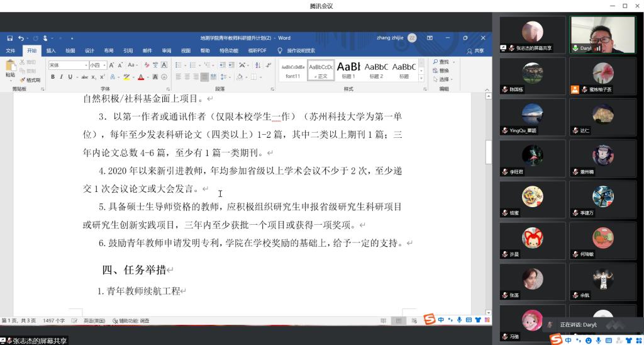The width and height of the screenshot is (644, 345).
Task: Decrease the paragraph indent
Action: point(223,65)
